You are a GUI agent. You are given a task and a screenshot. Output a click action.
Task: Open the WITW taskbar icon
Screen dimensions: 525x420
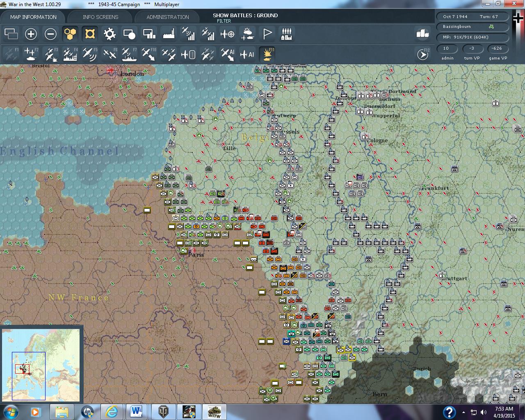214,411
